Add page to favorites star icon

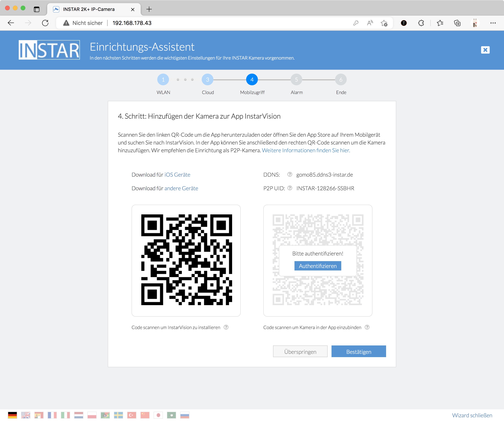[x=384, y=23]
